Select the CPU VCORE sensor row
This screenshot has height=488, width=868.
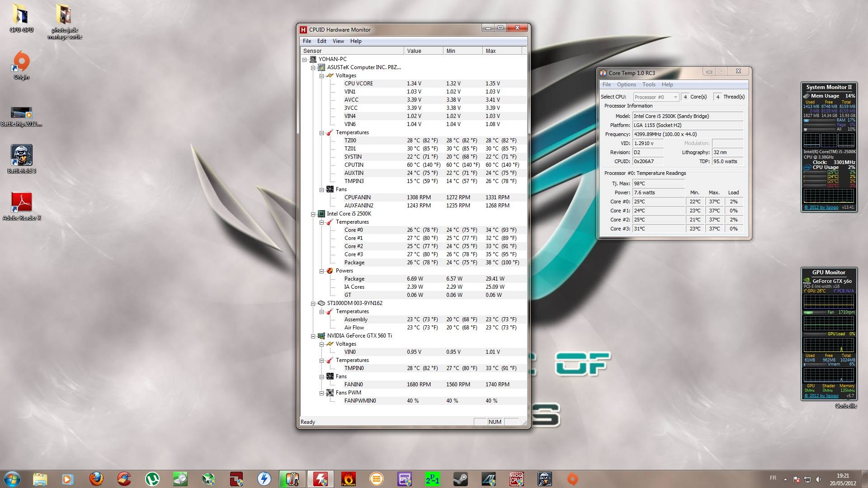[359, 84]
